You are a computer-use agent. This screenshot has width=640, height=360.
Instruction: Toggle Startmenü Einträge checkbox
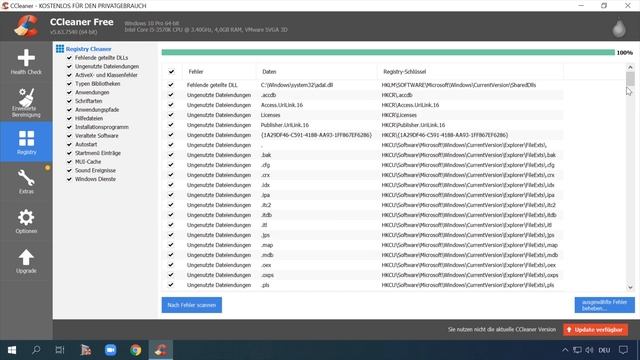click(69, 153)
